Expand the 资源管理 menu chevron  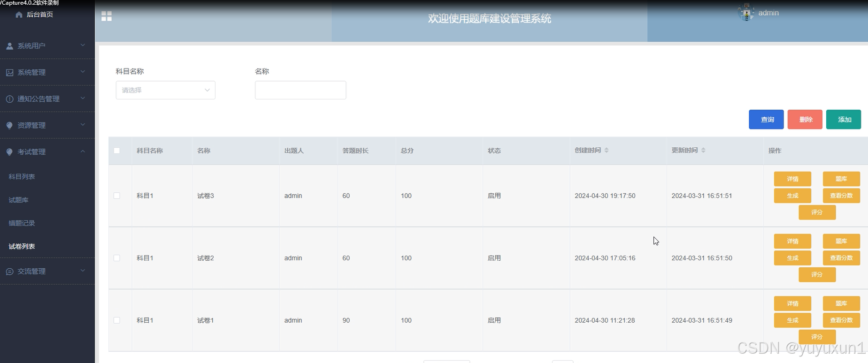[83, 125]
